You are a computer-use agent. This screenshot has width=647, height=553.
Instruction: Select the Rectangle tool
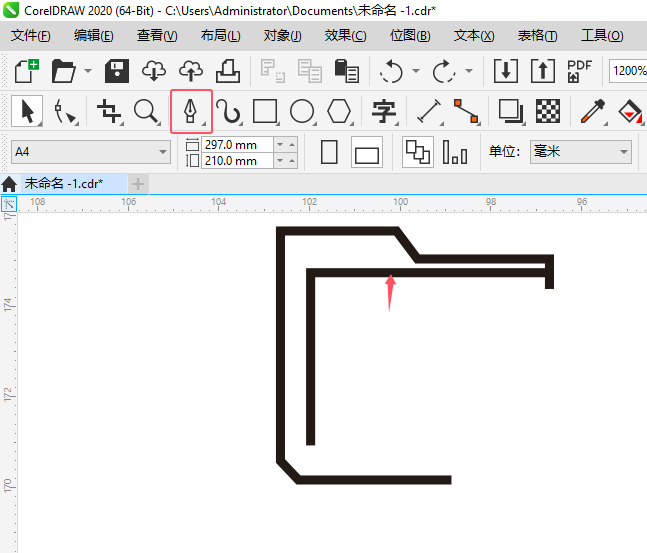click(265, 111)
